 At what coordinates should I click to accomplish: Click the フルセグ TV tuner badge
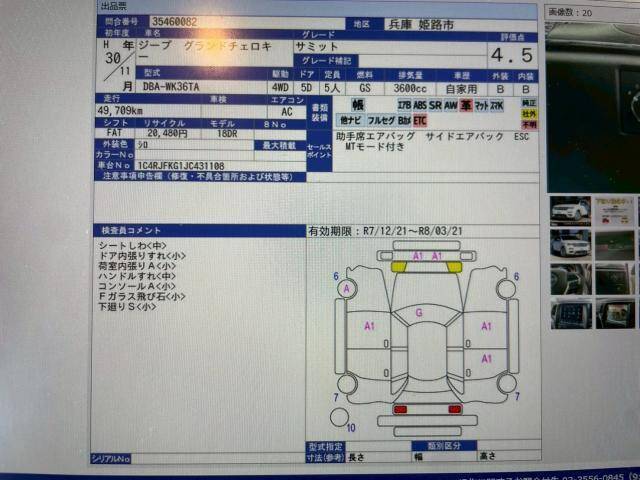point(383,119)
